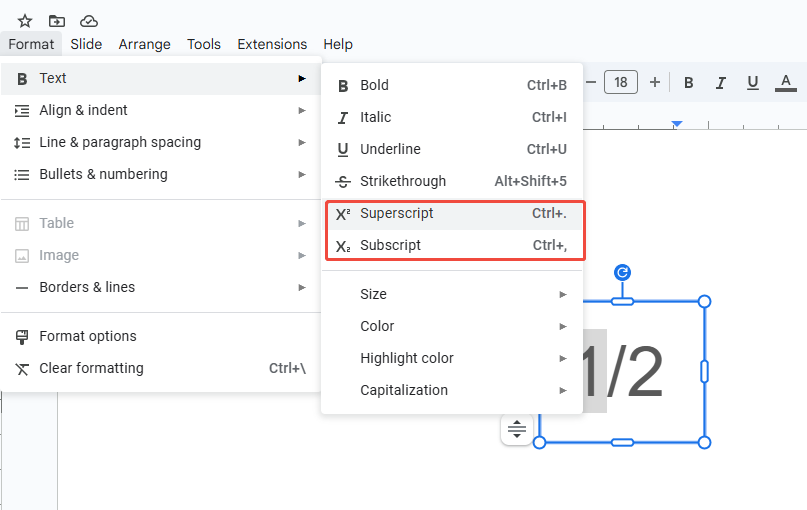Click the bottom-left corner handle of text box
Screen dimensions: 807x510
(539, 443)
